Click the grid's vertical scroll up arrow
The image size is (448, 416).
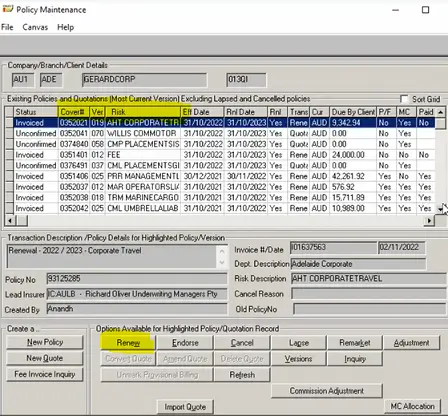tap(440, 112)
